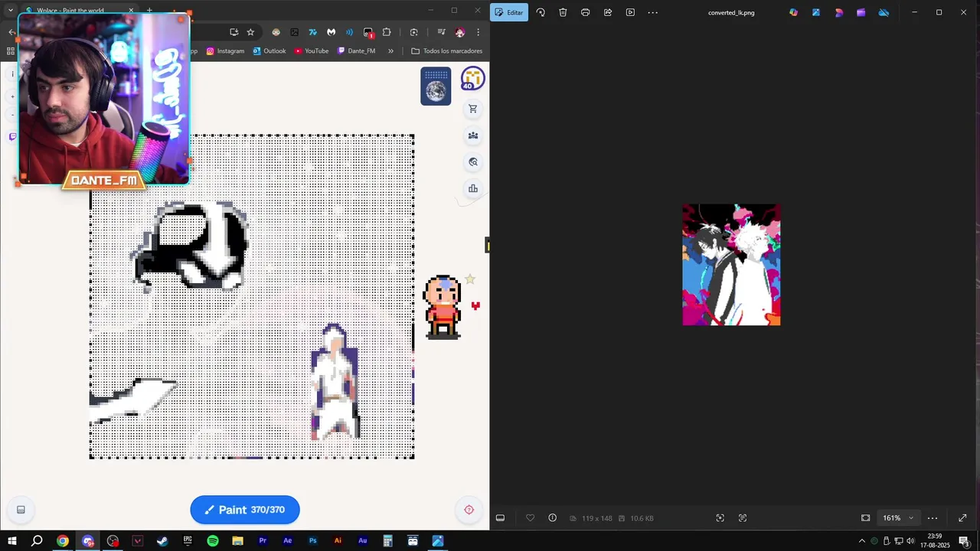Viewport: 980px width, 551px height.
Task: Open the leaderboard icon in Wplace
Action: point(473,188)
